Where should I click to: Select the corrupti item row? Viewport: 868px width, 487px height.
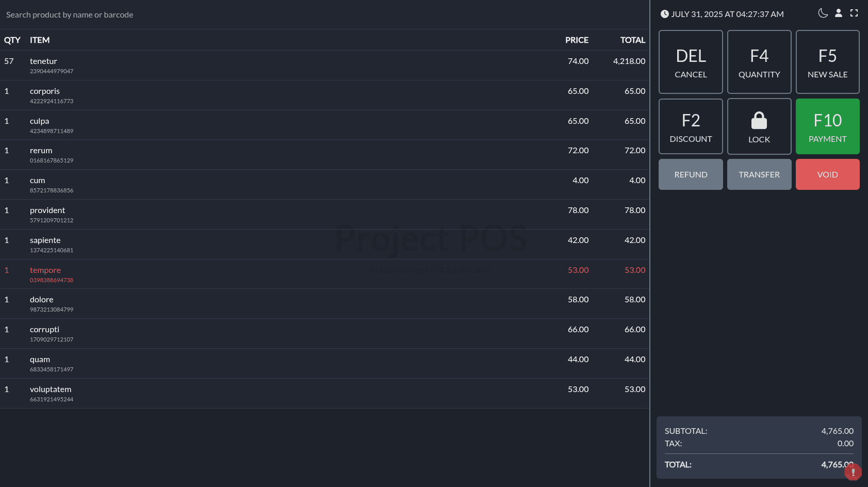click(324, 334)
